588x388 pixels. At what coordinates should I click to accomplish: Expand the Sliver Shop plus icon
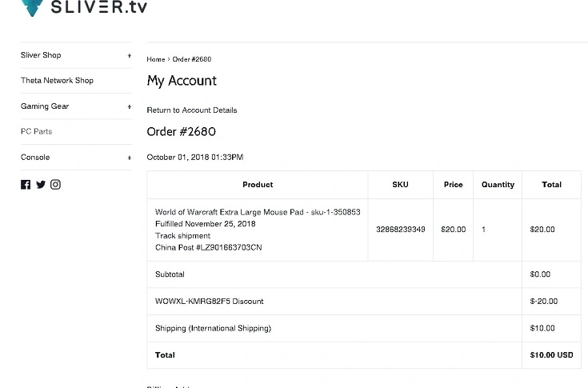130,55
